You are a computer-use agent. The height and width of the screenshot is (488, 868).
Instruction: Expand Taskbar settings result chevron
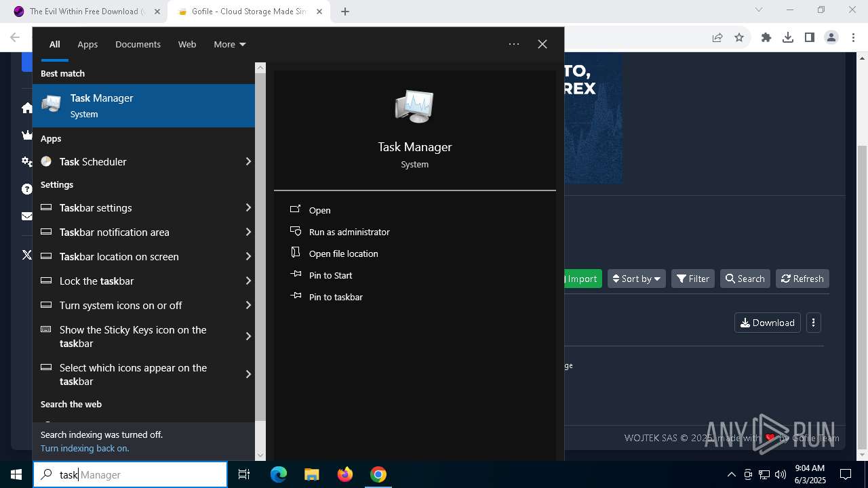coord(248,207)
